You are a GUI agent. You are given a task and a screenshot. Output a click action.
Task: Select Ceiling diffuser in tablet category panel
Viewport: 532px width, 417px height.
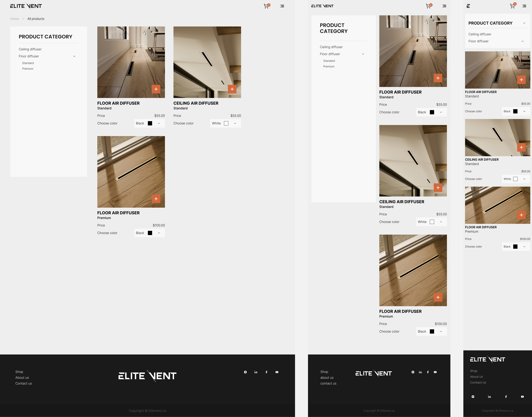click(x=331, y=47)
